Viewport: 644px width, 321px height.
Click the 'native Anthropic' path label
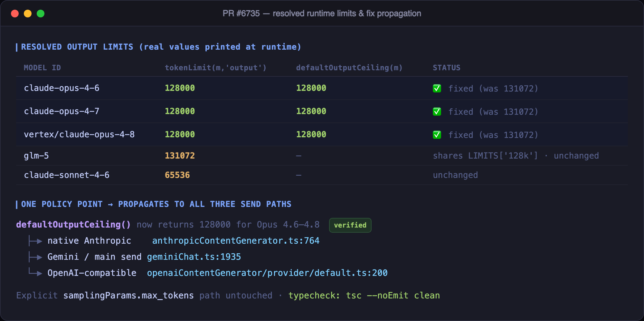tap(89, 241)
